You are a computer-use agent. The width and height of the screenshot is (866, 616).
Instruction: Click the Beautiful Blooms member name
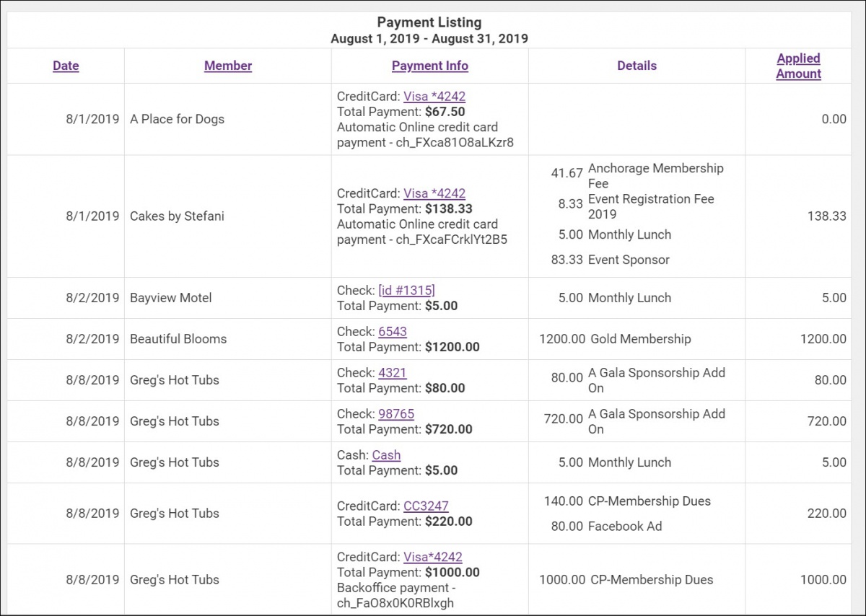pos(178,339)
